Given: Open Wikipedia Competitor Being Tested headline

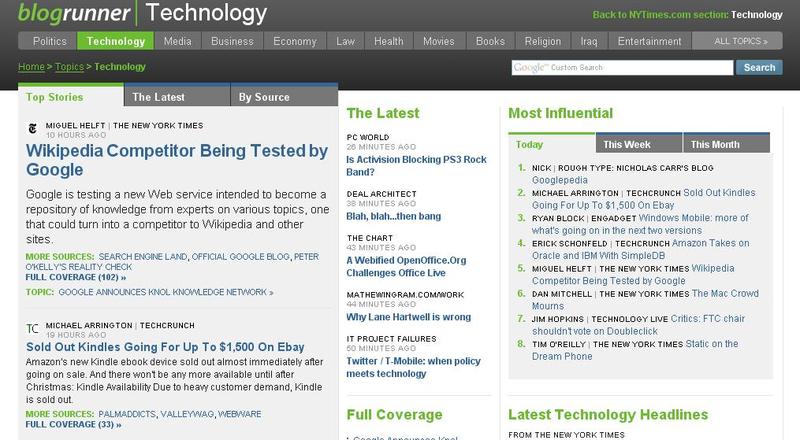Looking at the screenshot, I should click(176, 160).
